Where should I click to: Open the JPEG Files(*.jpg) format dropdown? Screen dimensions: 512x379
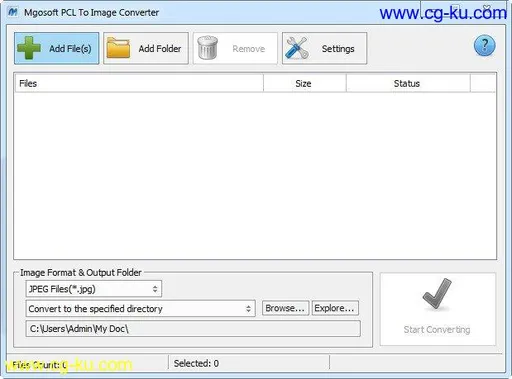click(94, 289)
